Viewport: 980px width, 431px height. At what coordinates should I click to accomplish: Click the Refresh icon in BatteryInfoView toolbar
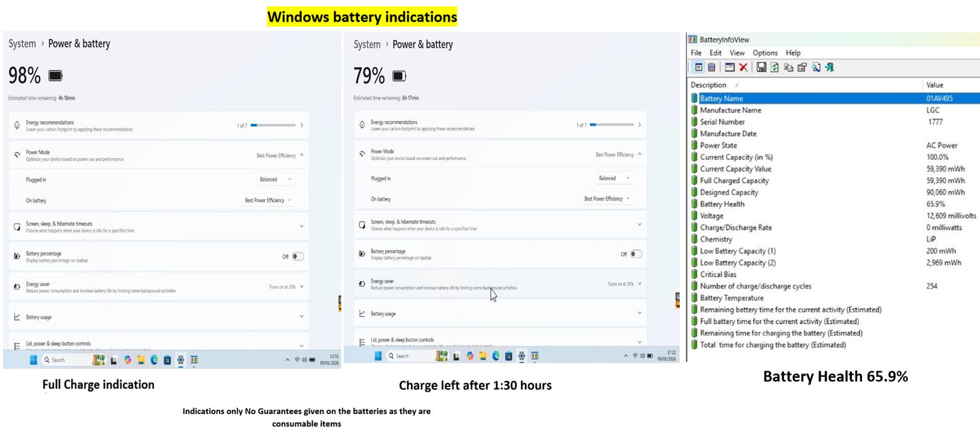775,67
